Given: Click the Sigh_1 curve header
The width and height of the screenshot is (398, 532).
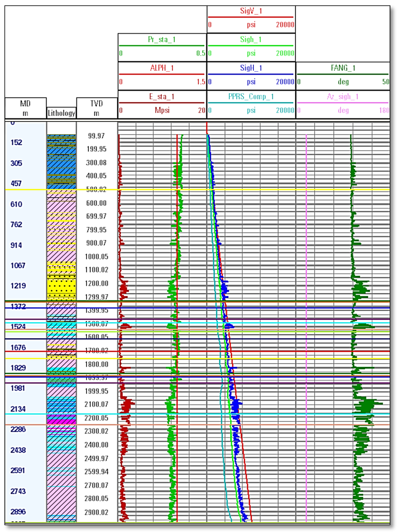Looking at the screenshot, I should click(251, 39).
